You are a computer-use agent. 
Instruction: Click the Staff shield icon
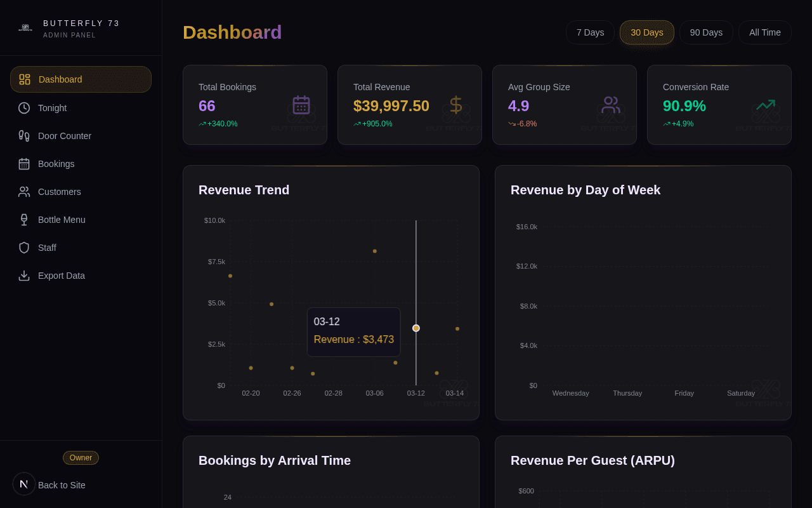point(24,248)
